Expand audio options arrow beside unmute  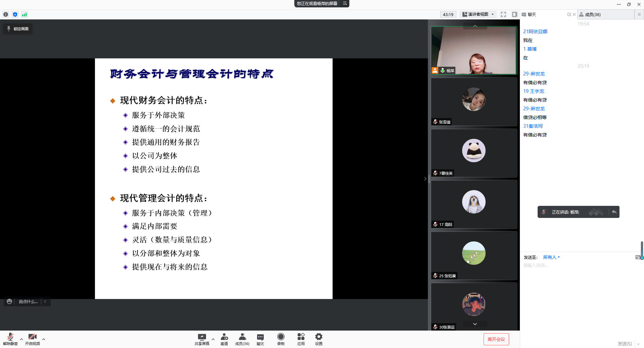pyautogui.click(x=21, y=339)
